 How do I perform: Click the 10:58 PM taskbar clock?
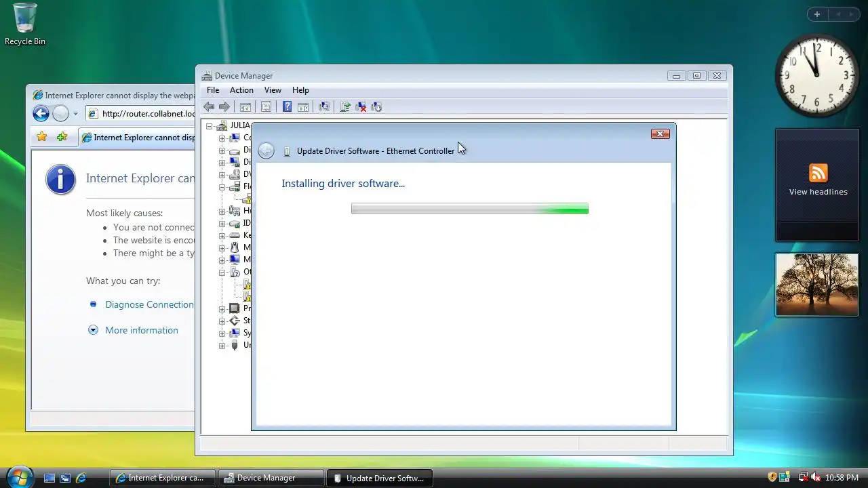pos(842,478)
